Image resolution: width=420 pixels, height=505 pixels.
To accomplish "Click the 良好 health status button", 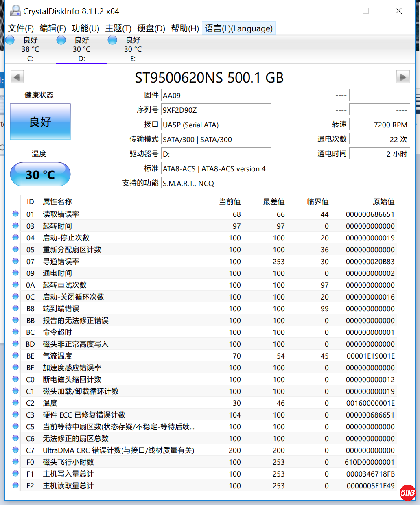I will [40, 122].
